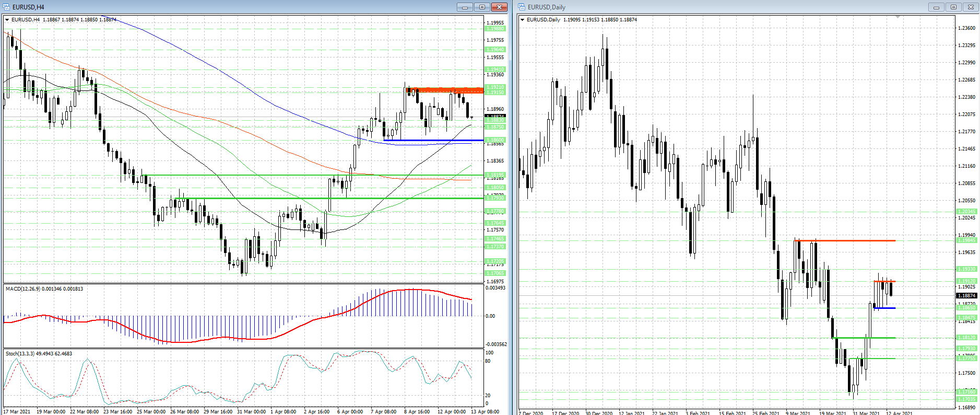980x415 pixels.
Task: Click the green '1.19880' level label on H4
Action: tap(495, 29)
